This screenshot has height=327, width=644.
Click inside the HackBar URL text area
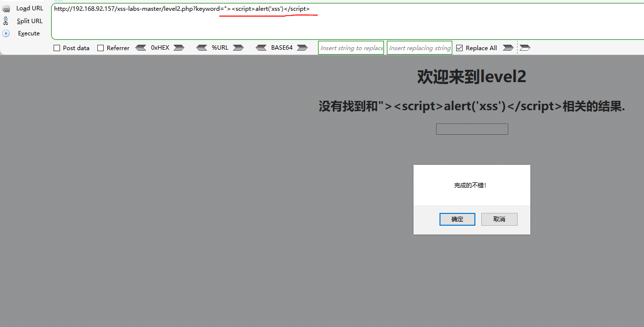coord(348,22)
